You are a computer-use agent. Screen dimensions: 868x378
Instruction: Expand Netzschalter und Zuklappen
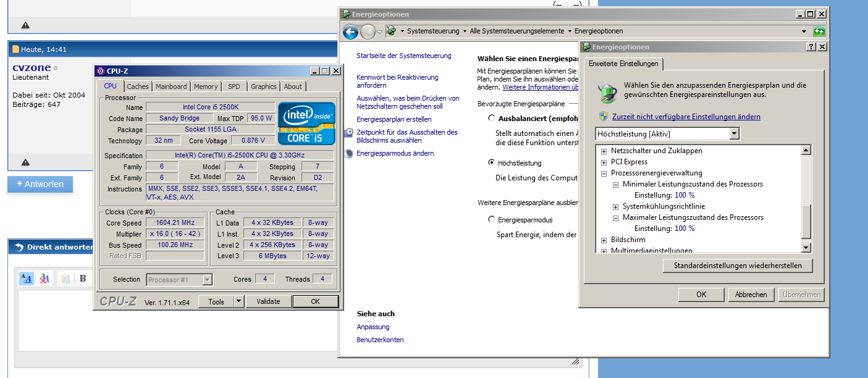pos(604,151)
